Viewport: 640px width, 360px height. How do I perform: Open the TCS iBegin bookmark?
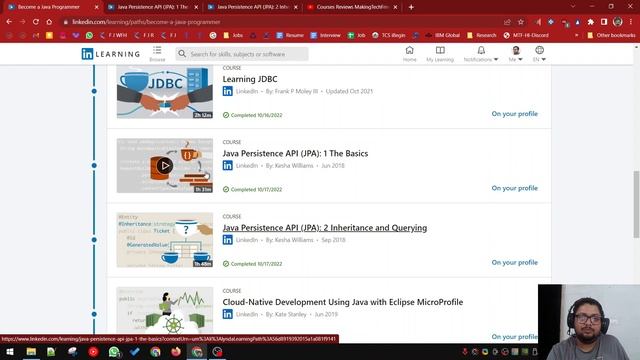click(389, 36)
